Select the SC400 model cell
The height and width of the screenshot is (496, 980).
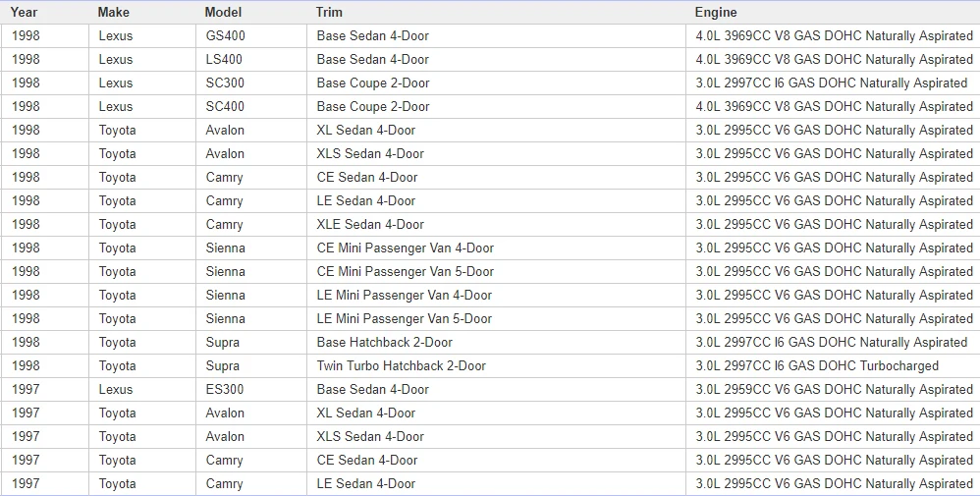click(251, 107)
